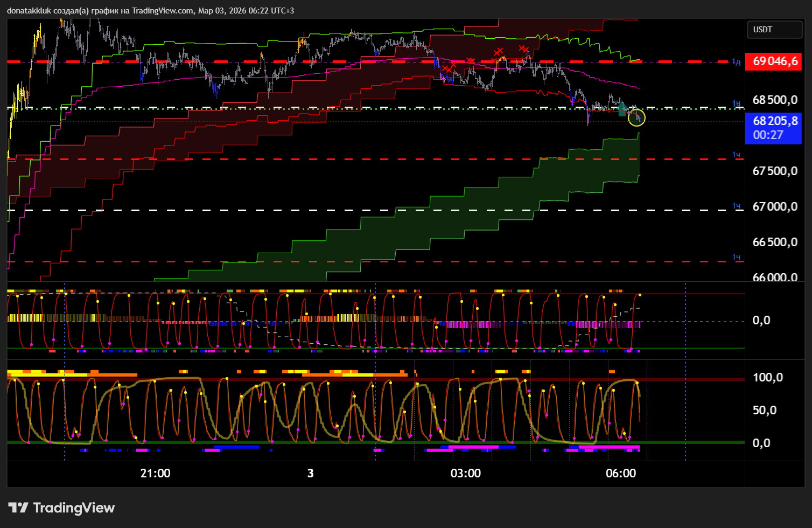Click the 68 500,0 price scale label
The height and width of the screenshot is (528, 812).
pos(774,100)
